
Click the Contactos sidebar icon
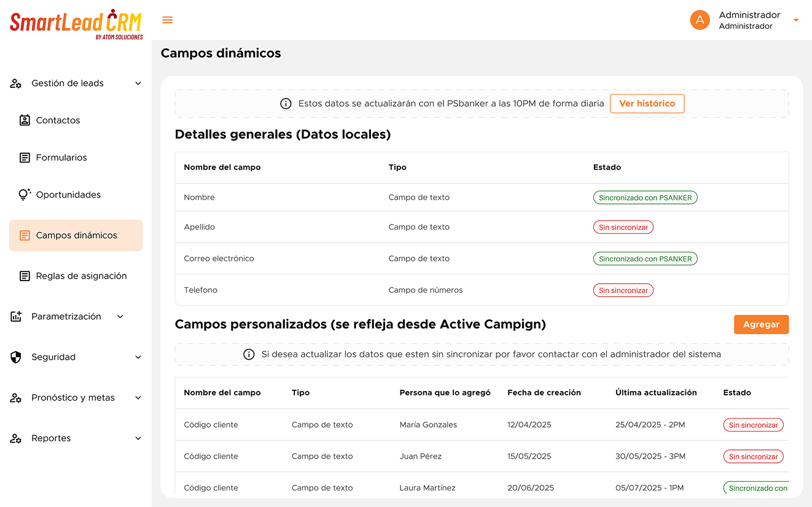[25, 120]
